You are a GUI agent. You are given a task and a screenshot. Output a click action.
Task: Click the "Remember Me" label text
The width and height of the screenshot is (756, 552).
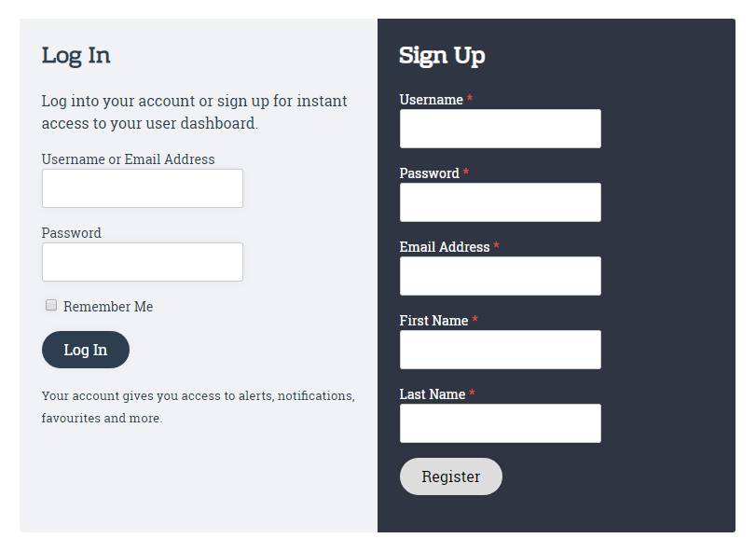[108, 307]
